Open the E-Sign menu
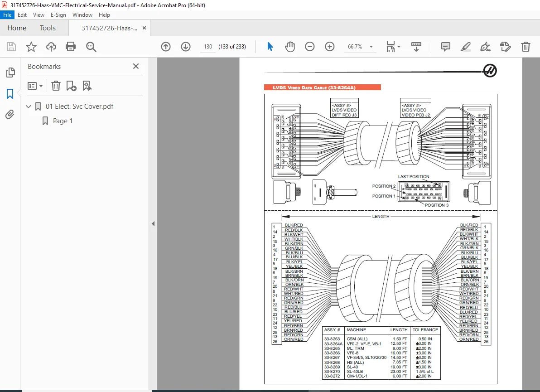Image resolution: width=540 pixels, height=392 pixels. [58, 15]
